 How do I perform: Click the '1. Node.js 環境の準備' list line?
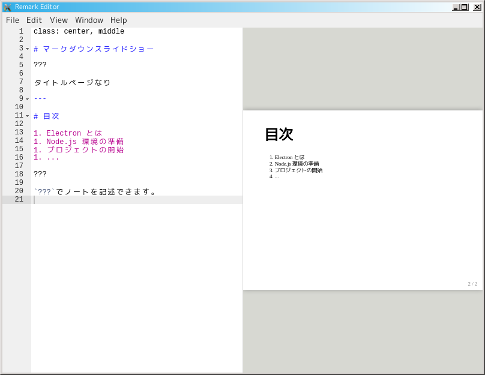point(78,141)
